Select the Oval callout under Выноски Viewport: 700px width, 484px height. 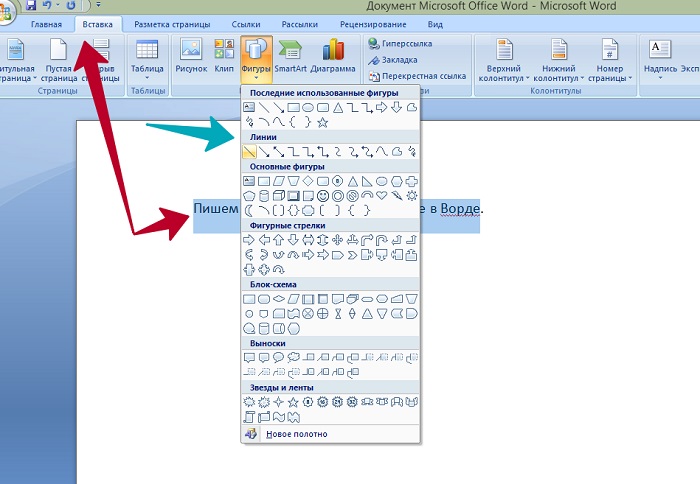click(x=279, y=357)
